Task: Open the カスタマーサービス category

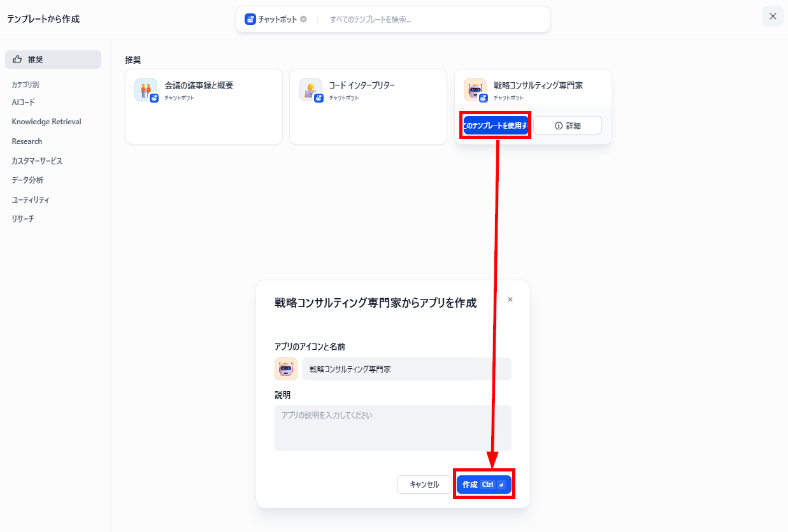Action: 37,161
